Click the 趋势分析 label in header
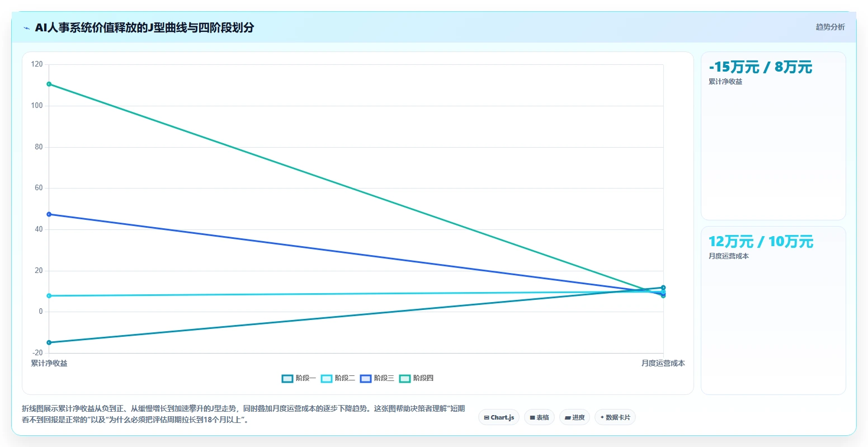 tap(831, 27)
